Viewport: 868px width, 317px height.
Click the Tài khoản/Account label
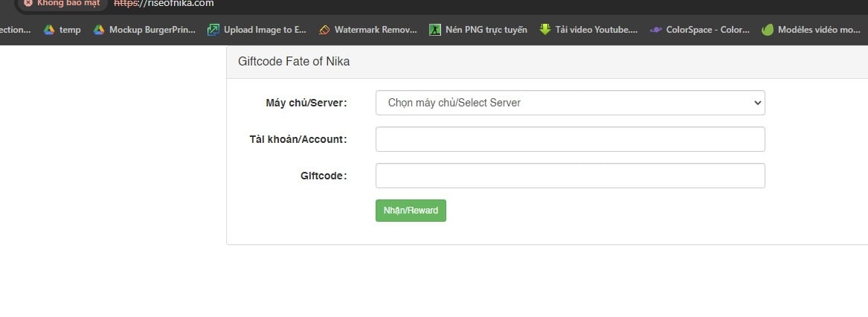click(298, 139)
